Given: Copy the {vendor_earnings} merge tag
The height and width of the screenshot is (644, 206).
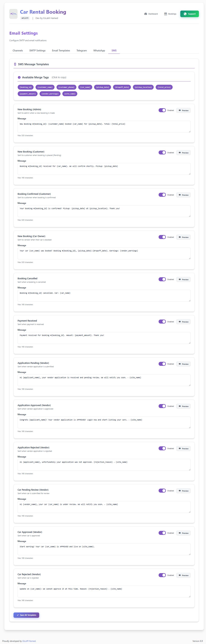Looking at the screenshot, I should [x=50, y=94].
